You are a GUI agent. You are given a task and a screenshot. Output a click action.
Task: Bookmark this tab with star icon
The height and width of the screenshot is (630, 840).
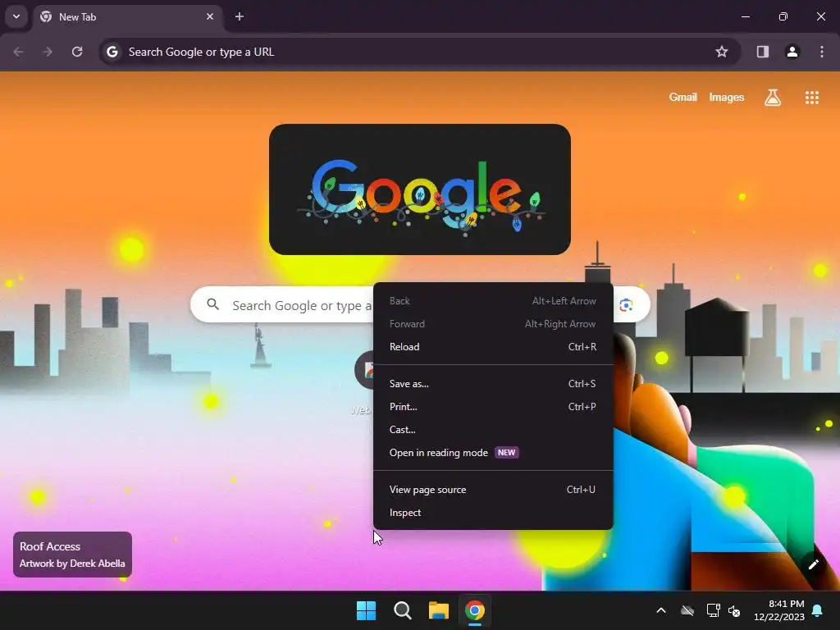click(x=722, y=52)
